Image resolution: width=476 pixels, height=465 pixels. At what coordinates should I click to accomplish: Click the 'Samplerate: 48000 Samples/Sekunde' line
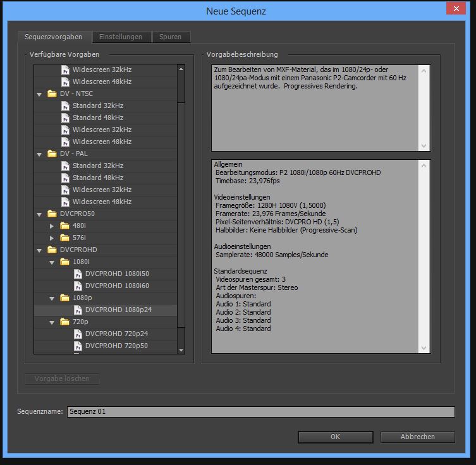(x=272, y=255)
